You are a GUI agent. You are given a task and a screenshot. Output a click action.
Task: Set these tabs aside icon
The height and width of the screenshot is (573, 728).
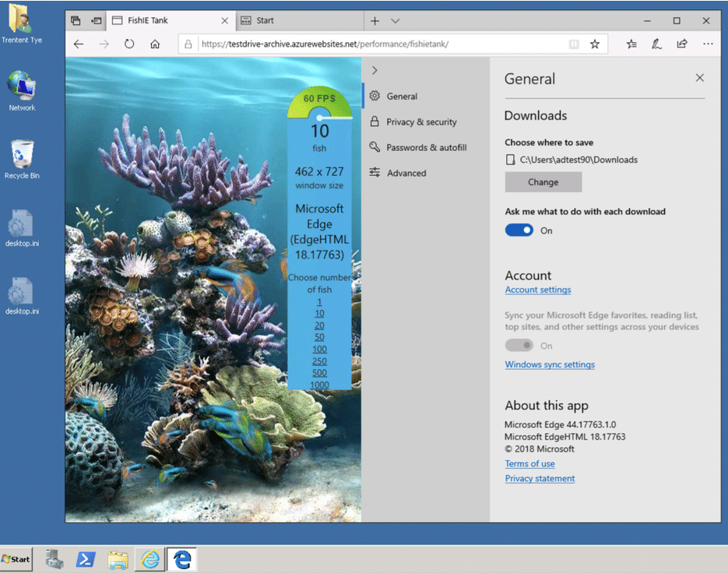pyautogui.click(x=96, y=20)
